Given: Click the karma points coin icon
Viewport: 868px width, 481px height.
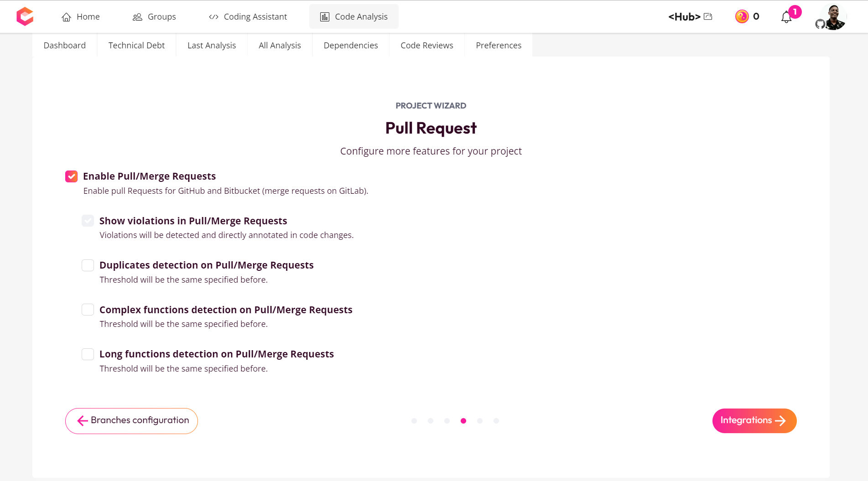Looking at the screenshot, I should pos(742,16).
